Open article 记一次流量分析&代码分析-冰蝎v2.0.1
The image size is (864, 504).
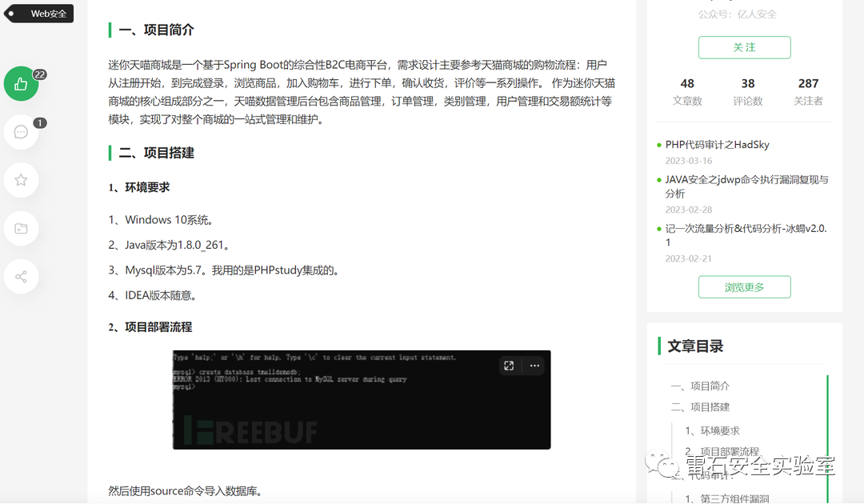(746, 235)
